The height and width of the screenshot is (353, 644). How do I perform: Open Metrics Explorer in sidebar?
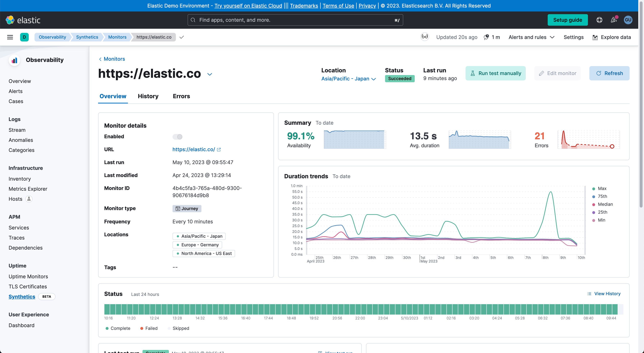(28, 189)
